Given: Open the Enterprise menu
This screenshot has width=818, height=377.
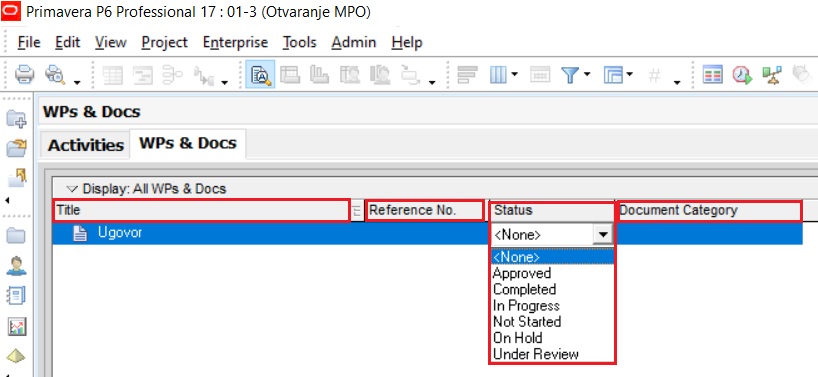Looking at the screenshot, I should pos(235,42).
